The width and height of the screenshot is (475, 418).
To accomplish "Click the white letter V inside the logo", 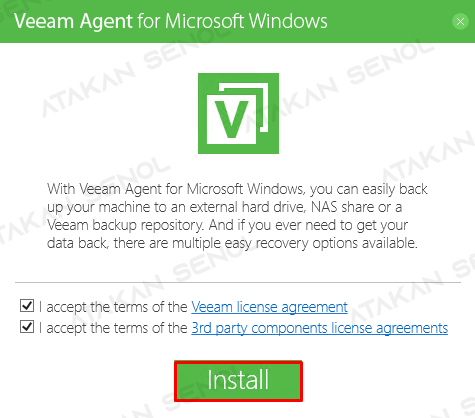I will coord(231,119).
